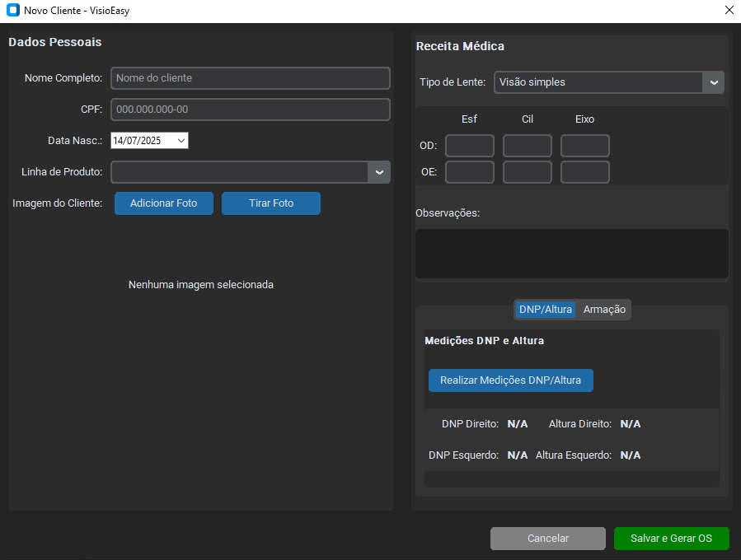741x560 pixels.
Task: Click the VisioEasy app icon in title bar
Action: coord(12,10)
